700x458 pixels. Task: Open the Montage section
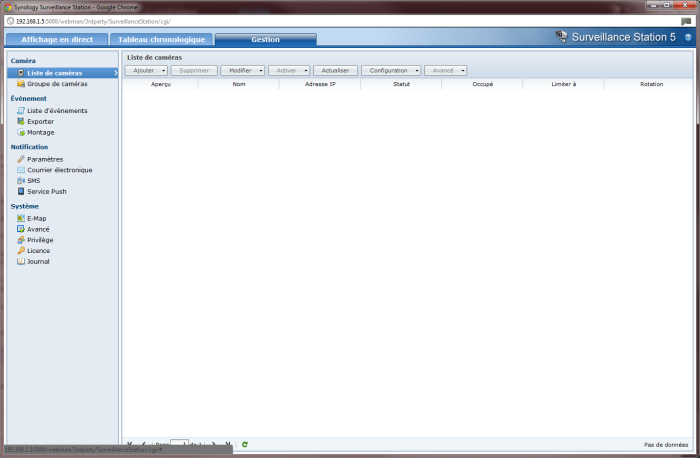[x=41, y=132]
